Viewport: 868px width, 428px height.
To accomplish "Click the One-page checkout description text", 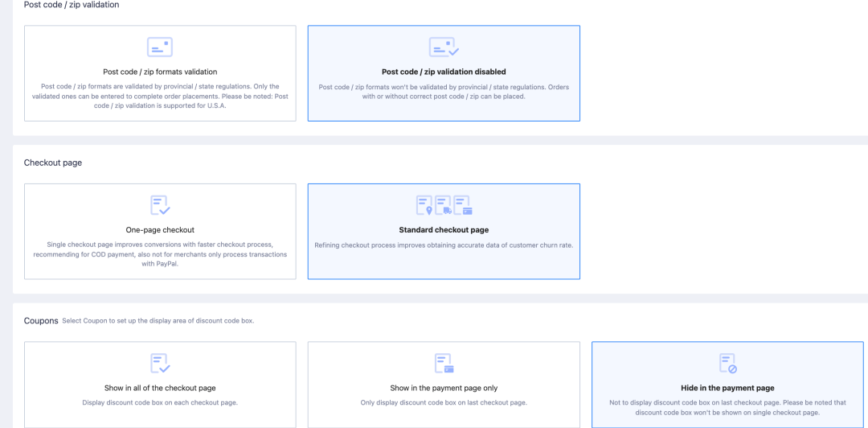I will tap(160, 254).
